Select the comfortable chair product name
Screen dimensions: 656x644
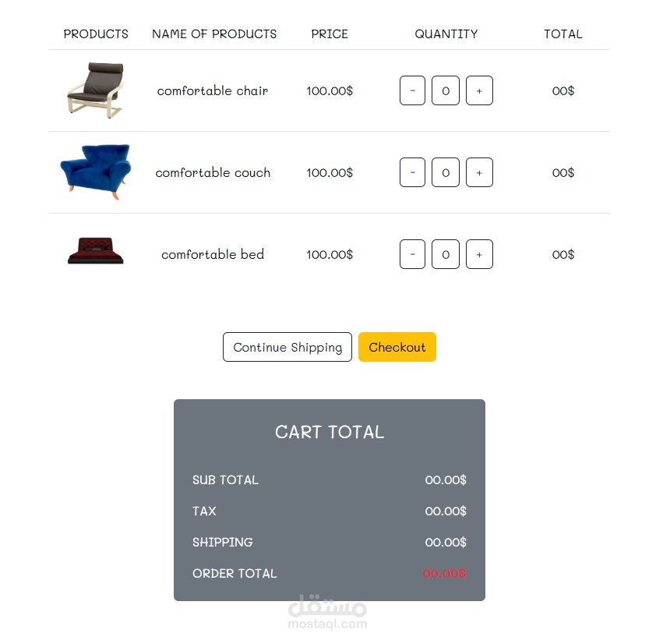213,91
